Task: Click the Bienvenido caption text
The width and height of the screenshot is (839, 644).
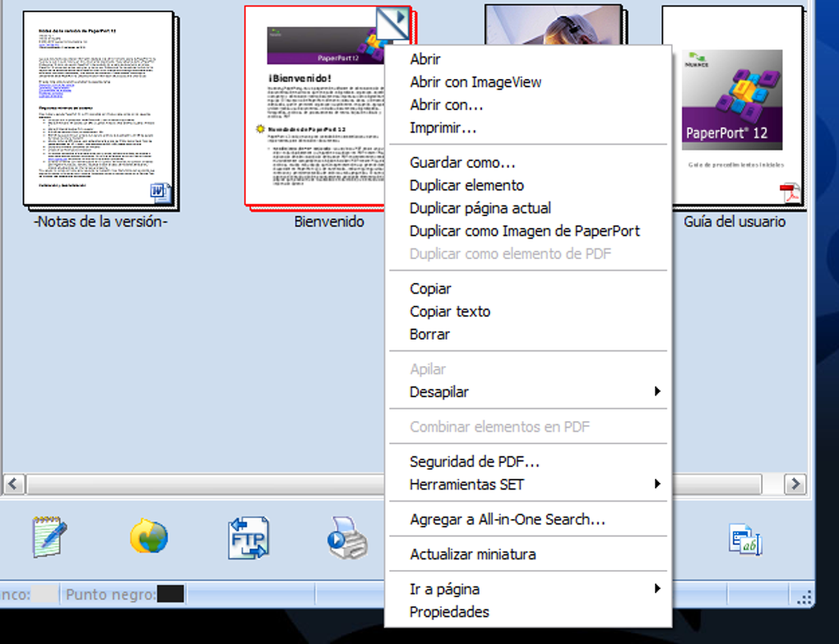Action: [x=329, y=221]
